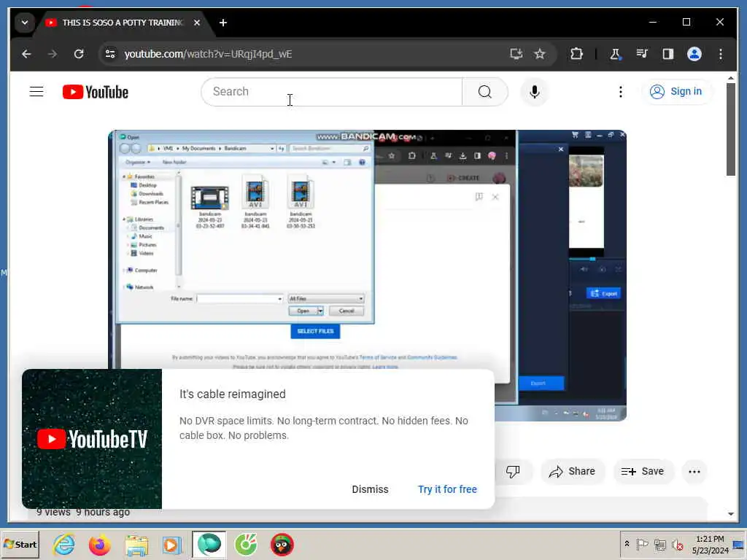Open tab search dropdown arrow

coord(25,23)
